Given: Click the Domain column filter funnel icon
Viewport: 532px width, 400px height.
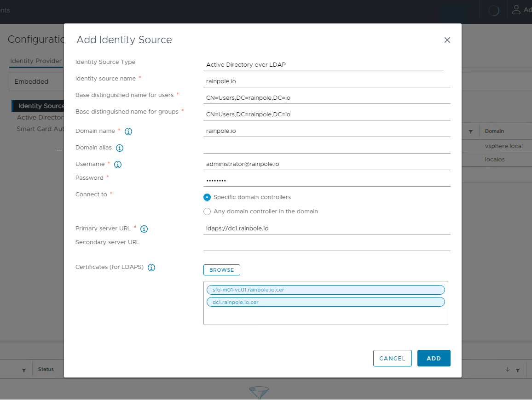Looking at the screenshot, I should (x=470, y=131).
